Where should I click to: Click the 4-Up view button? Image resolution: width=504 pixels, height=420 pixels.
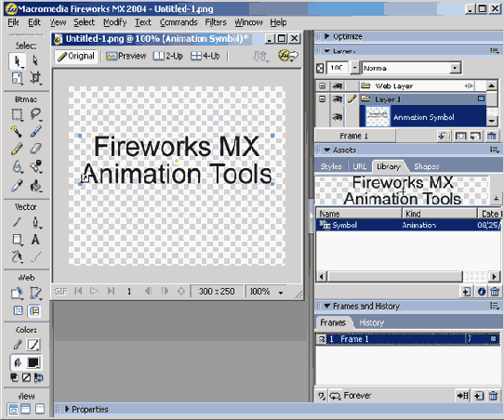tap(206, 56)
